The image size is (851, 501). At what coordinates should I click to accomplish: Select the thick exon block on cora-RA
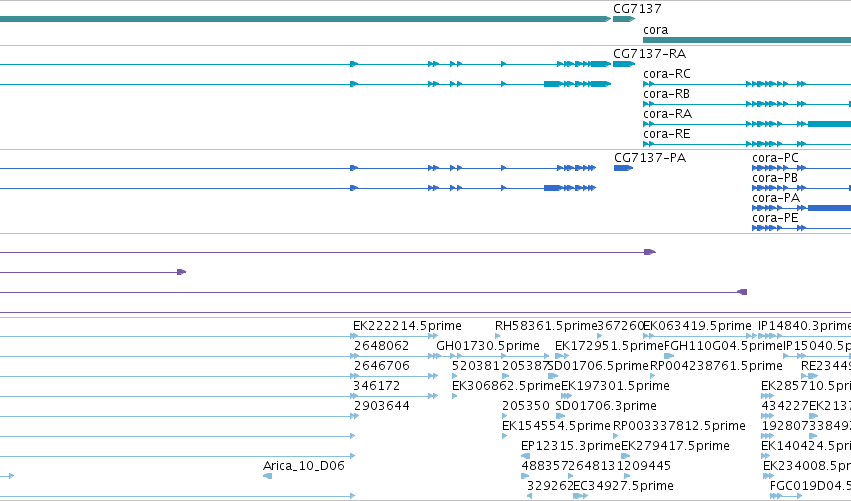(829, 124)
